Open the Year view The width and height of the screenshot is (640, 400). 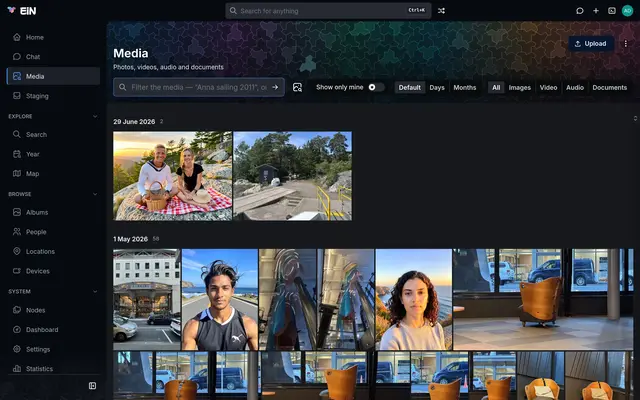coord(53,154)
